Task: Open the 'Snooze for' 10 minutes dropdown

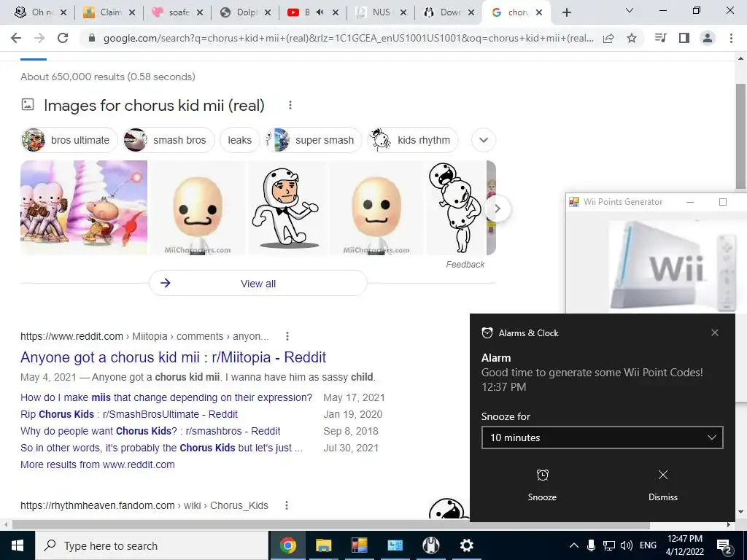Action: [602, 437]
